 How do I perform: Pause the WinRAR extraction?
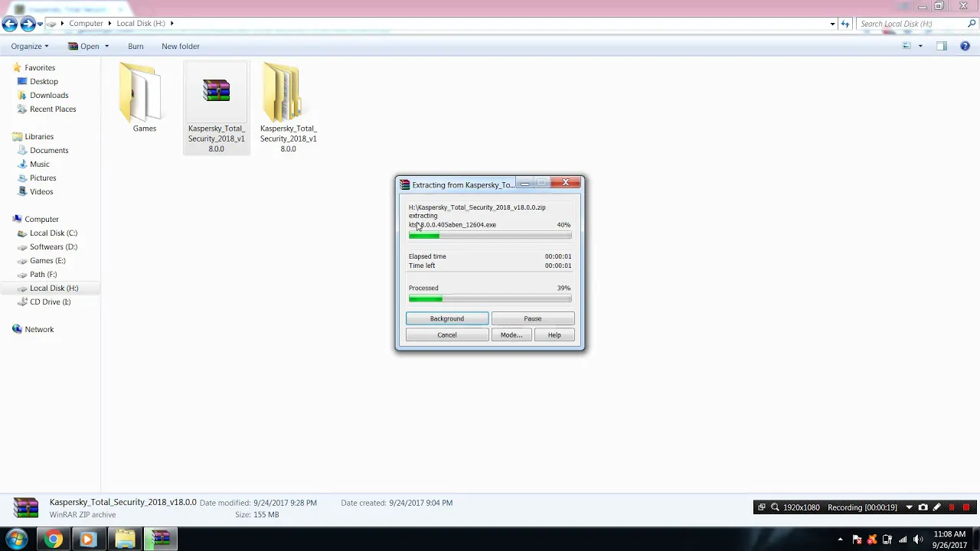533,318
